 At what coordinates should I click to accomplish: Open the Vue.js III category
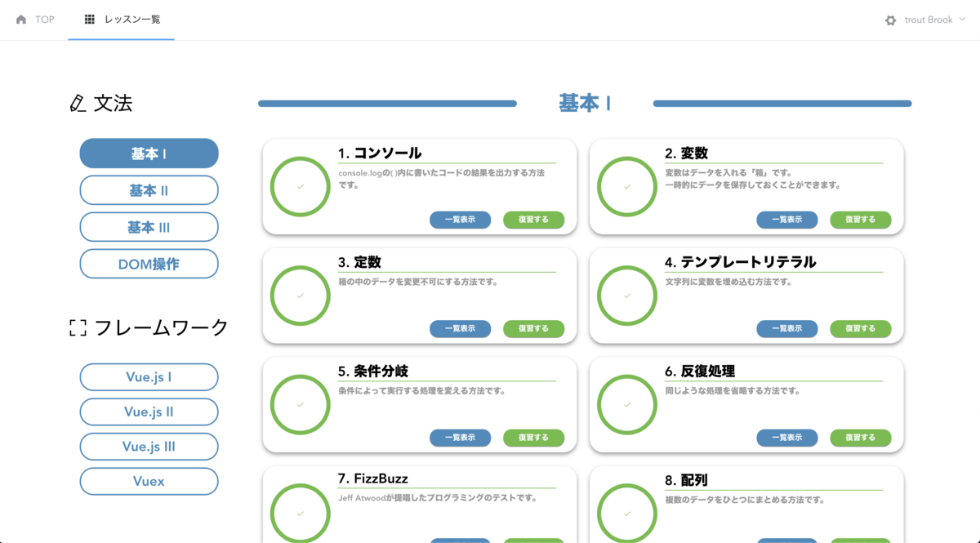[x=149, y=447]
